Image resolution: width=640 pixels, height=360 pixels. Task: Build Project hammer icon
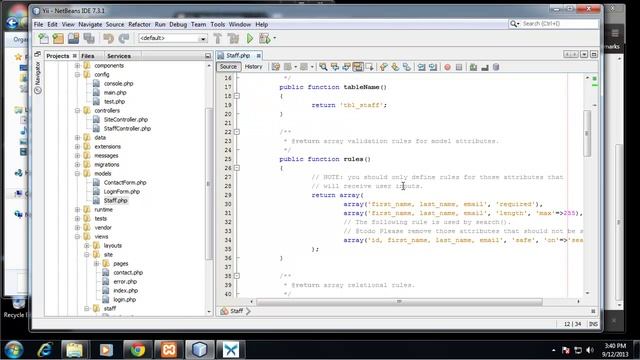point(218,38)
